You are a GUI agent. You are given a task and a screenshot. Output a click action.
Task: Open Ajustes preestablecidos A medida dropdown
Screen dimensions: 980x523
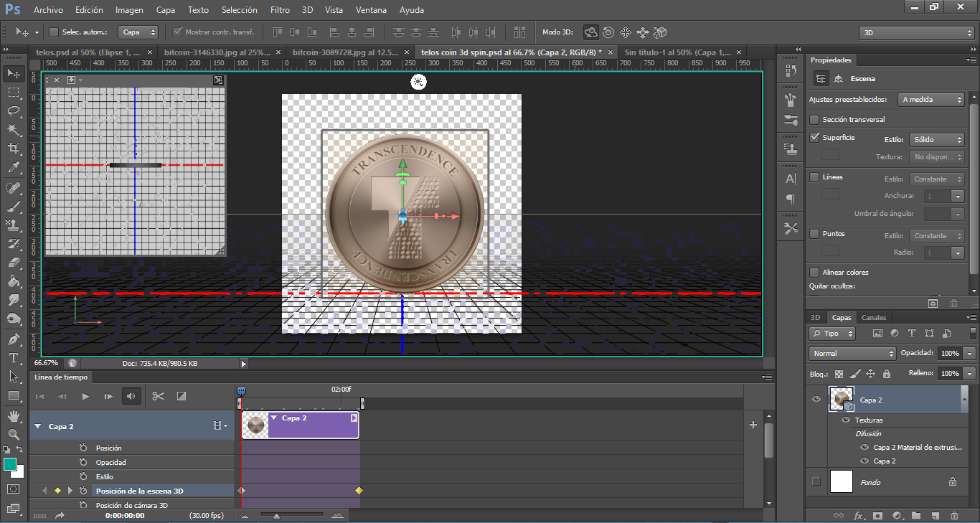(932, 100)
